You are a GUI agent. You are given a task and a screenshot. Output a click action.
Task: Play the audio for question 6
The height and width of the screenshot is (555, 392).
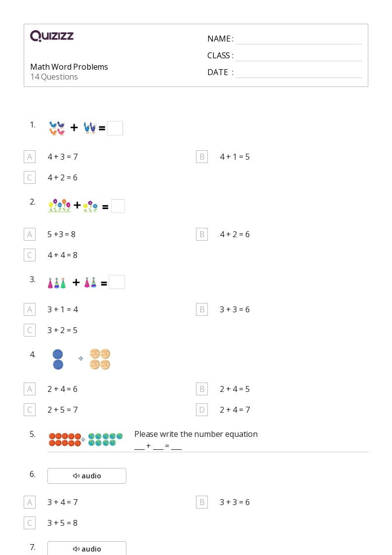point(87,476)
